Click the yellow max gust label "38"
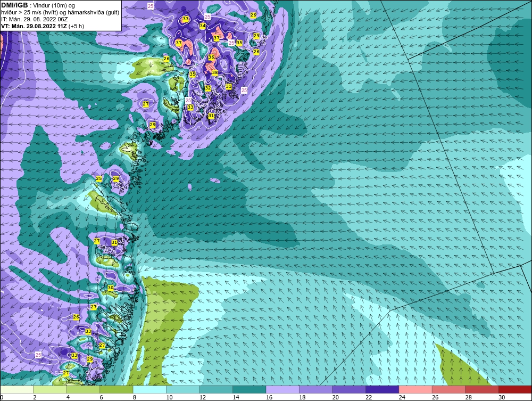This screenshot has height=401, width=532. 215,72
